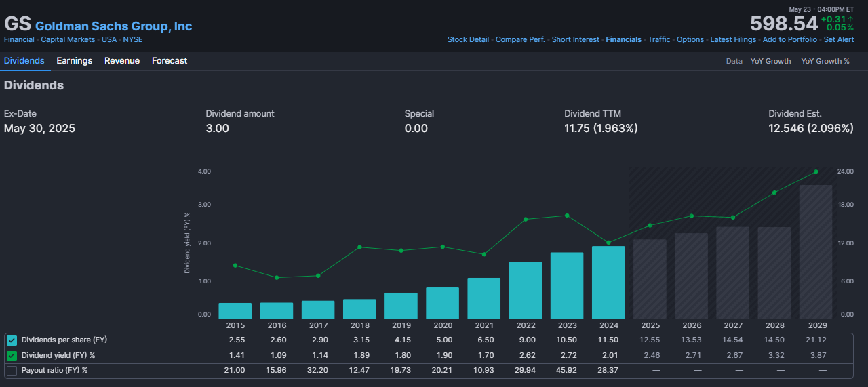868x387 pixels.
Task: Click the 2019 dividend bar in chart
Action: pos(401,306)
